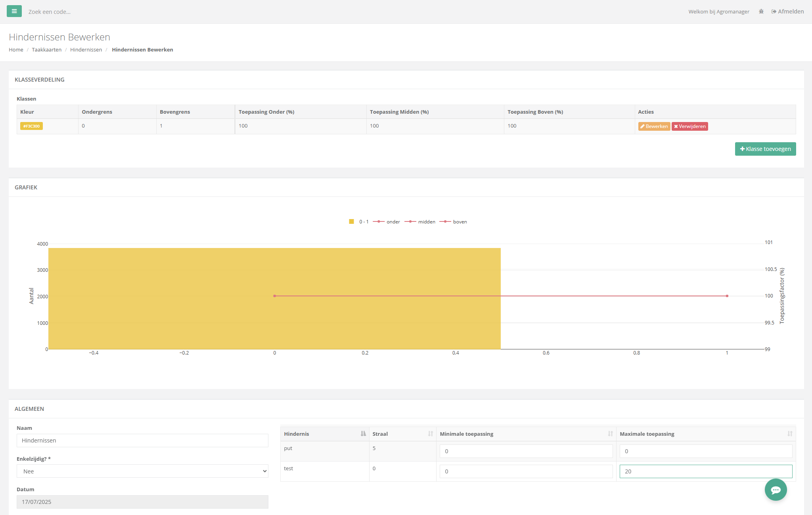Click the Verwijderen button for the class
The width and height of the screenshot is (812, 515).
tap(690, 126)
